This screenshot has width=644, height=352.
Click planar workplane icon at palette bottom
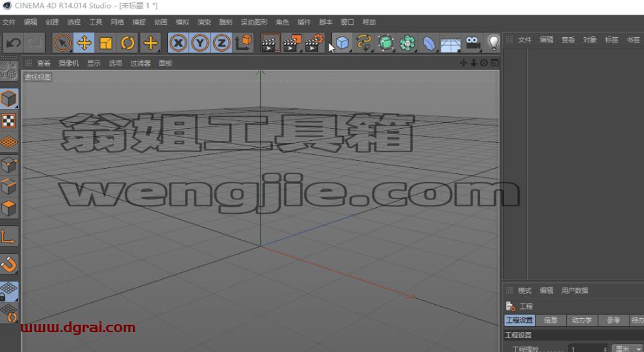pos(9,313)
